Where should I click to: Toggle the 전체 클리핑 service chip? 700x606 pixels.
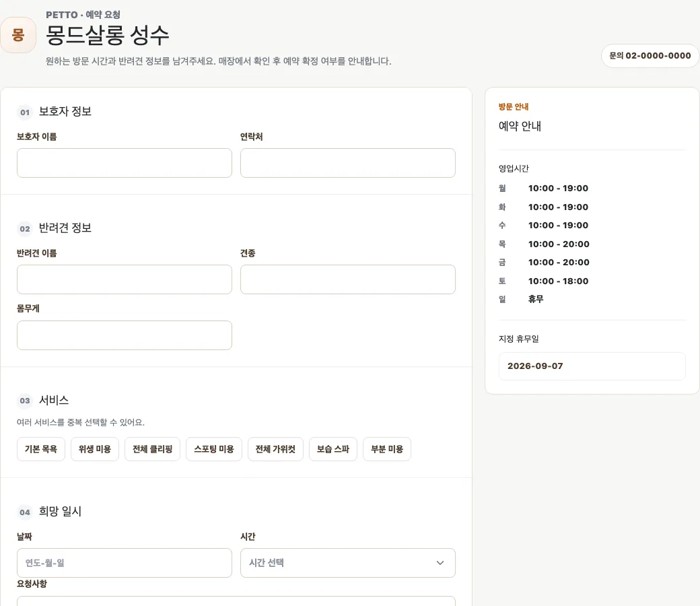tap(152, 449)
